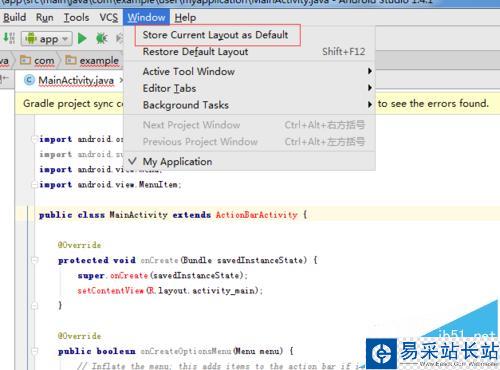Expand the Active Tool Window submenu
500x370 pixels.
coord(249,71)
